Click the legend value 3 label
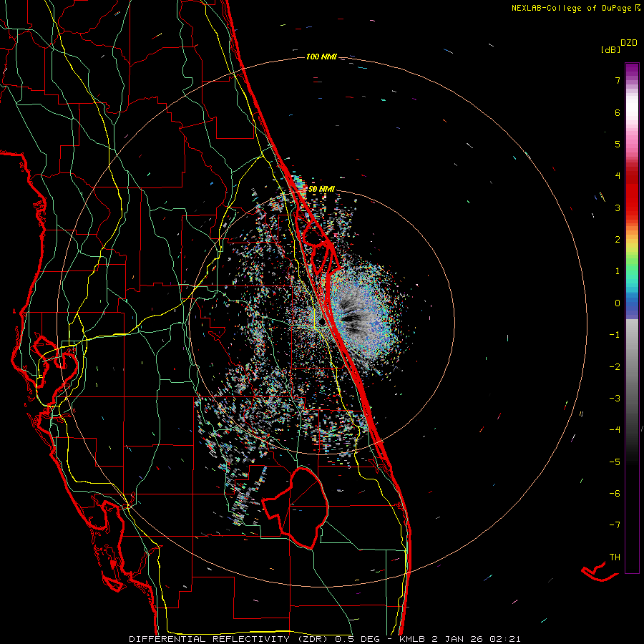The image size is (644, 644). click(x=618, y=208)
